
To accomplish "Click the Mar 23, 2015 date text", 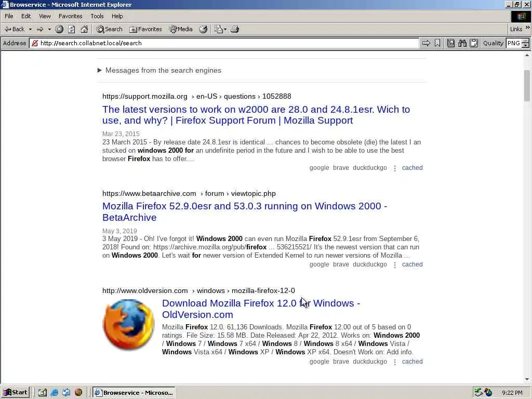I will coord(121,134).
